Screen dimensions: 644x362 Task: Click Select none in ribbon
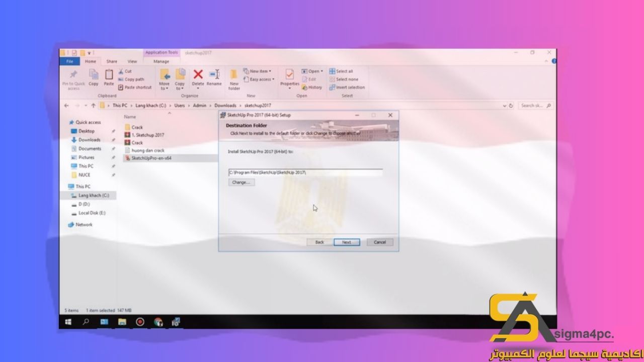[x=344, y=79]
